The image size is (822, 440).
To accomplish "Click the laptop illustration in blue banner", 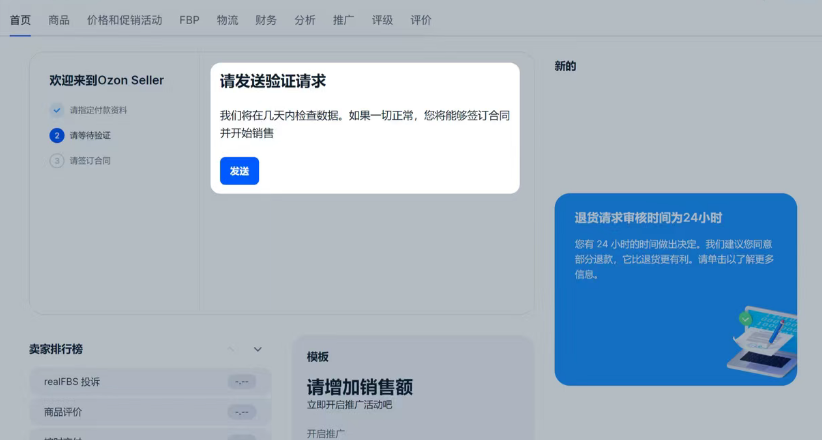I will pyautogui.click(x=763, y=341).
